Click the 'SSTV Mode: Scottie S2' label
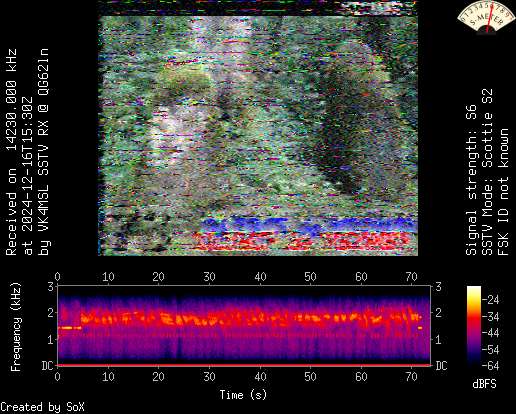Screen dimensions: 516x414 [x=488, y=172]
